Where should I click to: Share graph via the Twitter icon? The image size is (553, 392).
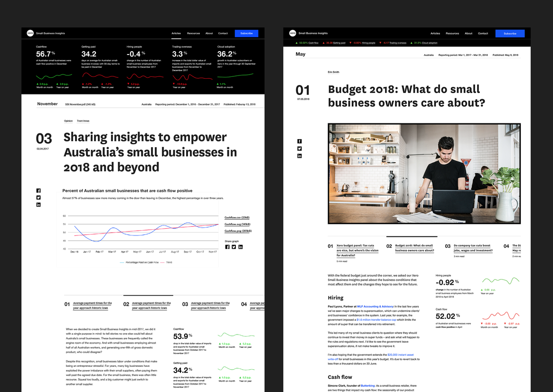tap(234, 247)
